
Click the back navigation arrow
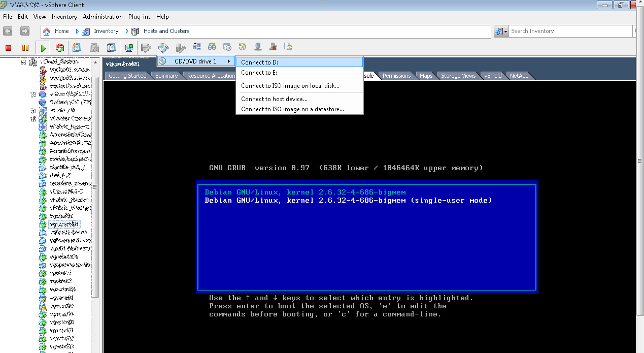tap(8, 31)
